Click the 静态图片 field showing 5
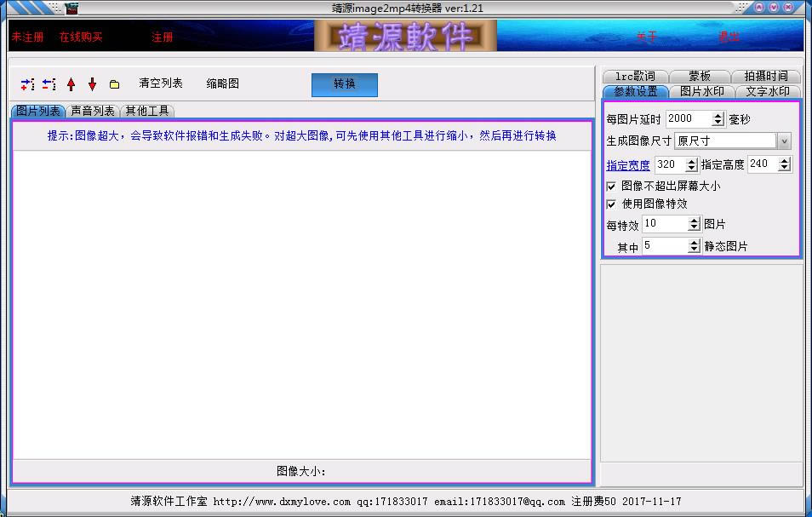 coord(665,245)
